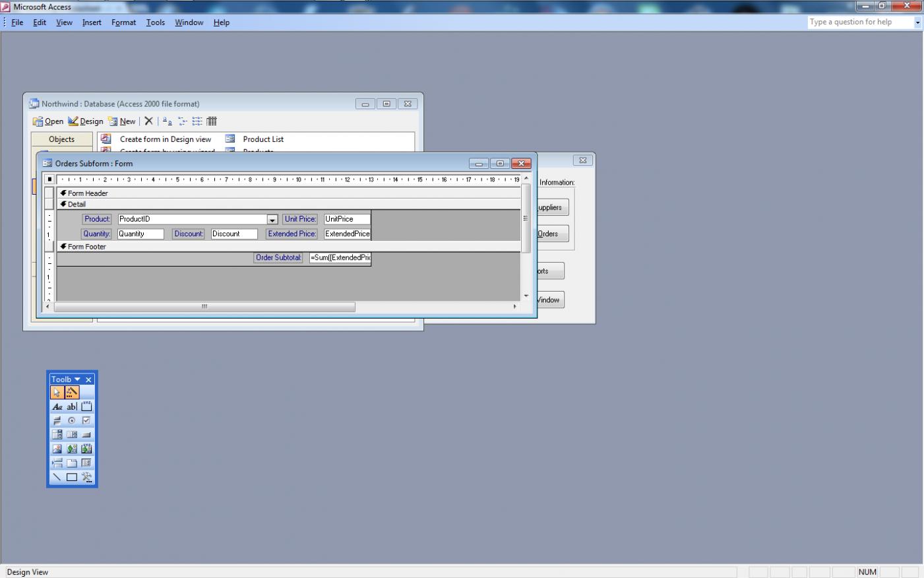Switch database window to Large Icons view
Viewport: 924px width, 578px height.
coord(168,121)
